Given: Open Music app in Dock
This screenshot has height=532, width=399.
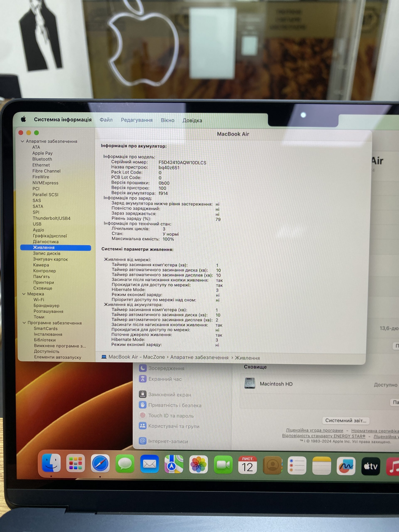Looking at the screenshot, I should [393, 466].
